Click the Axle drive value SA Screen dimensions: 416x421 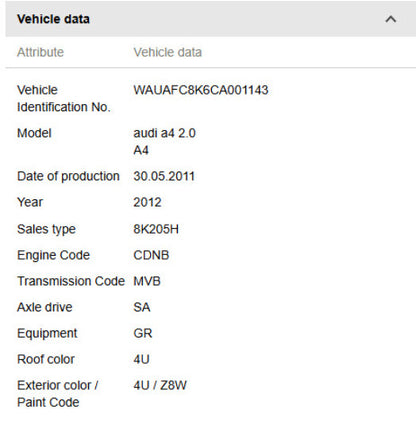click(x=142, y=307)
